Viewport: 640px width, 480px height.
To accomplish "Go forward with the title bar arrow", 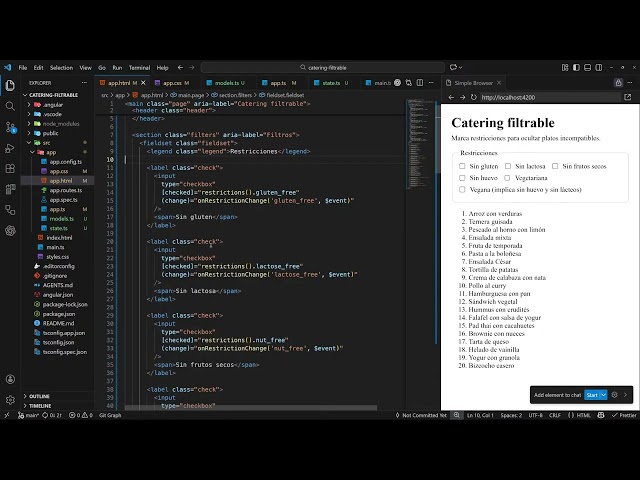I will coord(192,68).
